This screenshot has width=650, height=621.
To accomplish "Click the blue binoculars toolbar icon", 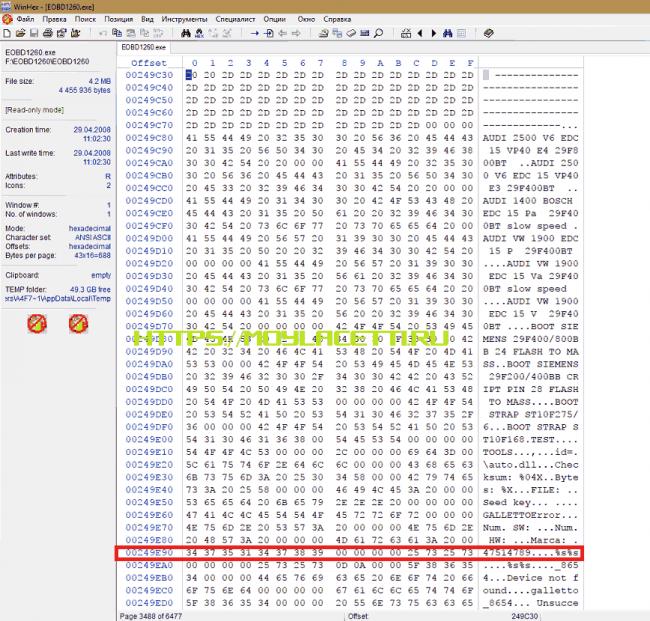I will (447, 33).
